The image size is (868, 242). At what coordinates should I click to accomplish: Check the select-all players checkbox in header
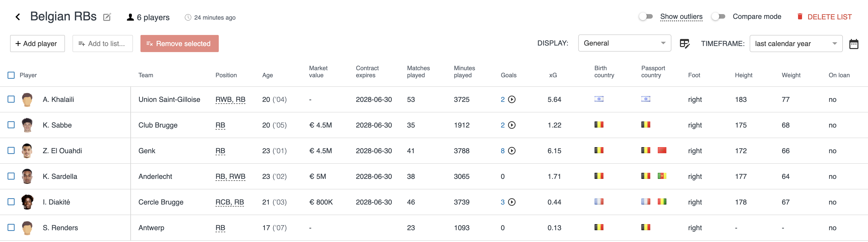(x=11, y=75)
